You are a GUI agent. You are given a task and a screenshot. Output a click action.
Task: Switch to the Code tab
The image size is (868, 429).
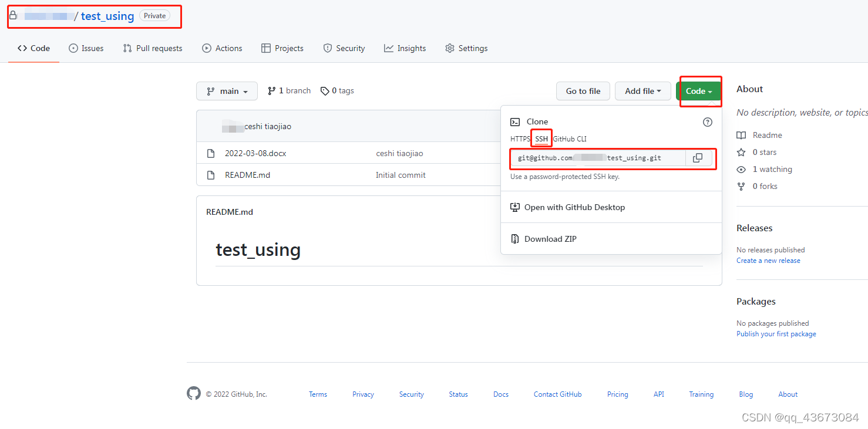[33, 48]
